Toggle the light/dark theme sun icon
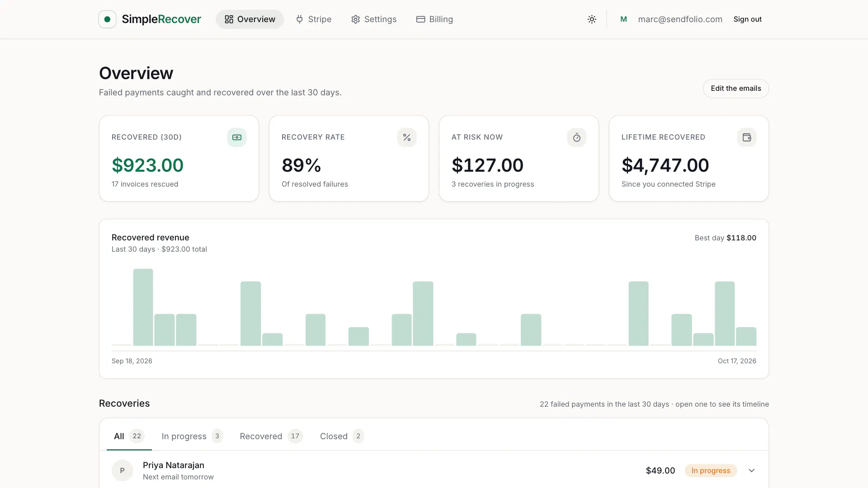The height and width of the screenshot is (488, 868). click(592, 19)
